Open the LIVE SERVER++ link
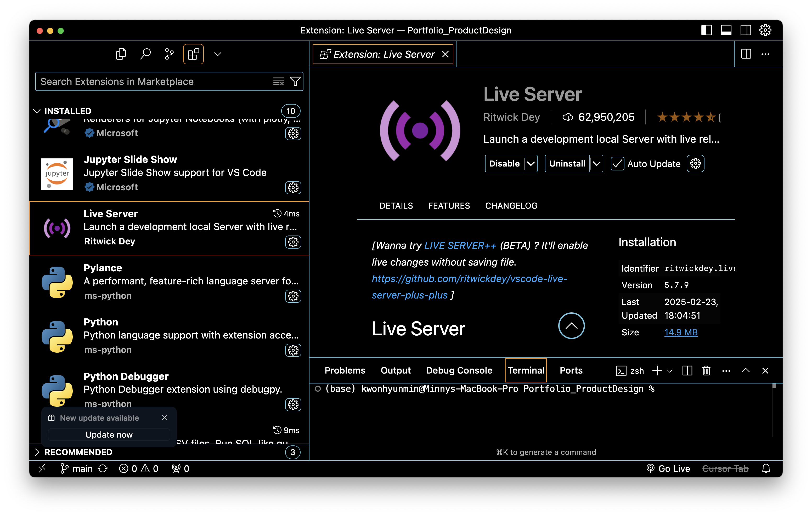812x516 pixels. (x=460, y=245)
